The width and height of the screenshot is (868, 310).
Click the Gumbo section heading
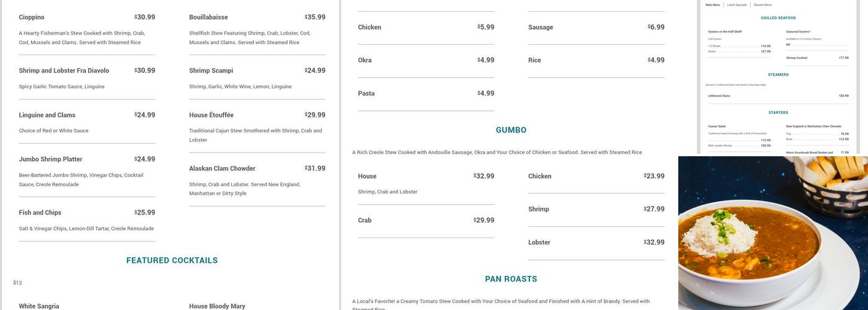coord(511,130)
